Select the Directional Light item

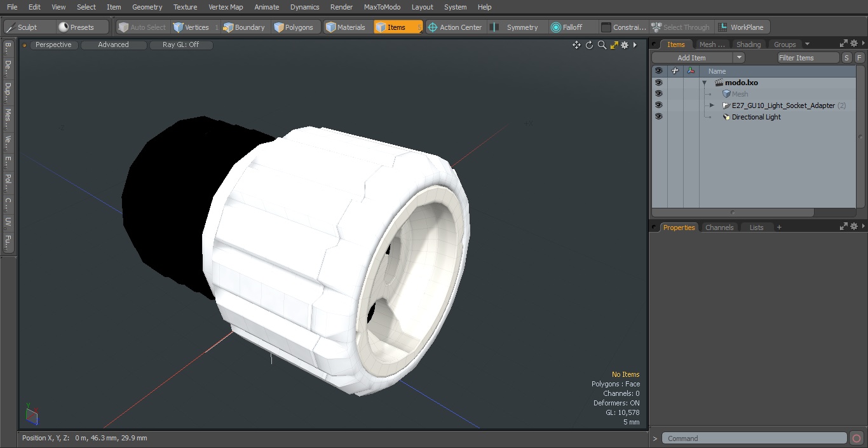coord(756,117)
